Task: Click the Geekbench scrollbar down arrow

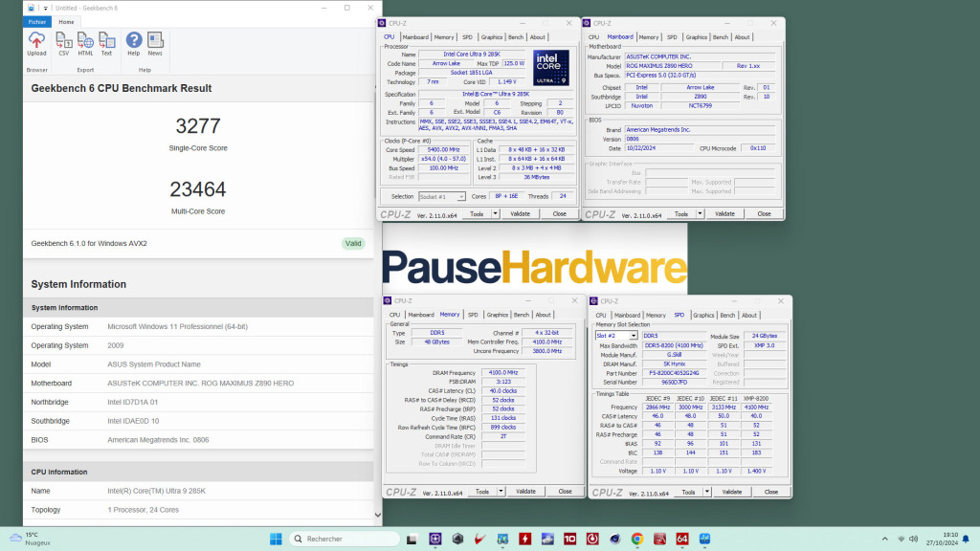Action: (377, 516)
